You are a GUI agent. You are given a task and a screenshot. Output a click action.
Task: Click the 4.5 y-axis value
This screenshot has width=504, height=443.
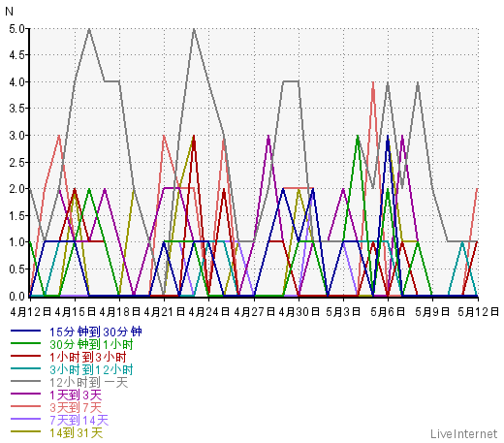coord(16,55)
